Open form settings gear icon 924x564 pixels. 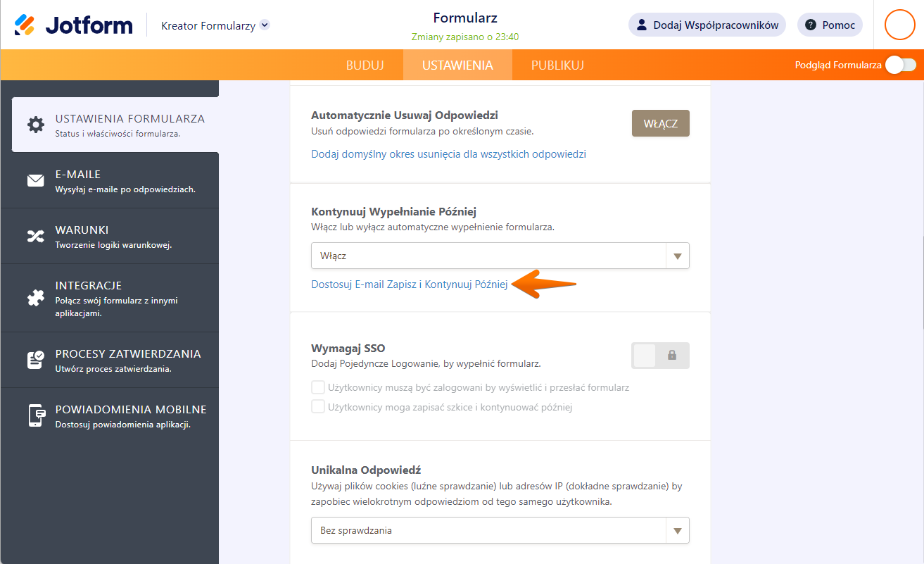(35, 125)
